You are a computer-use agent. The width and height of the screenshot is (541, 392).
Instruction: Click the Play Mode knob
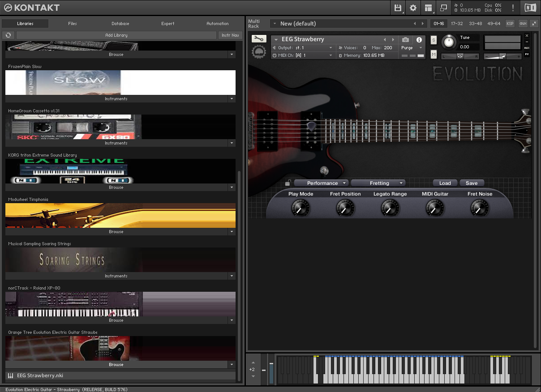301,208
